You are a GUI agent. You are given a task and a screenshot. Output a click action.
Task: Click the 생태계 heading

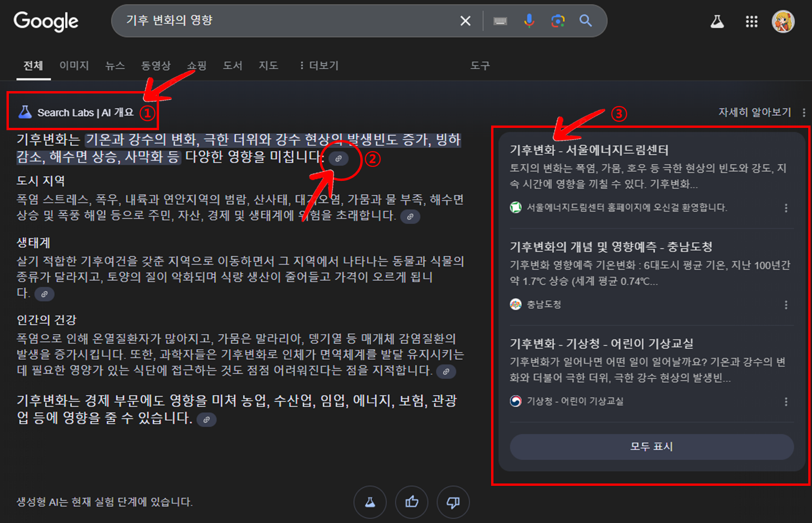point(33,243)
